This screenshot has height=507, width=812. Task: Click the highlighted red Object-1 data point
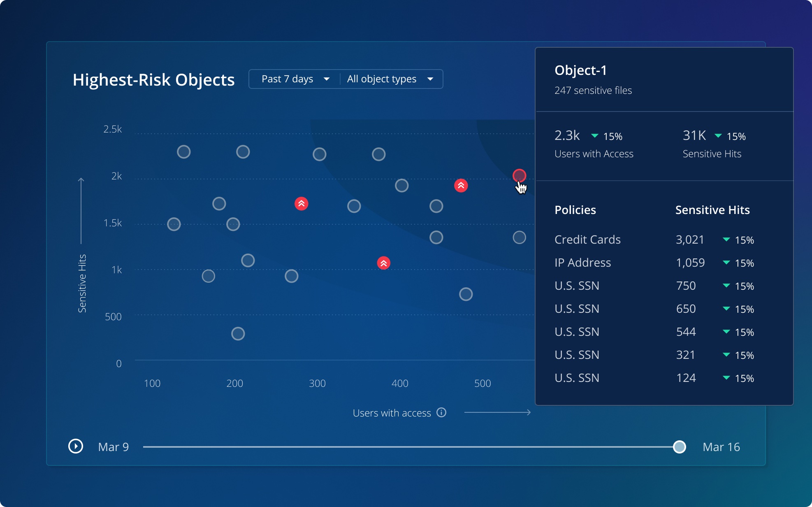pyautogui.click(x=520, y=176)
